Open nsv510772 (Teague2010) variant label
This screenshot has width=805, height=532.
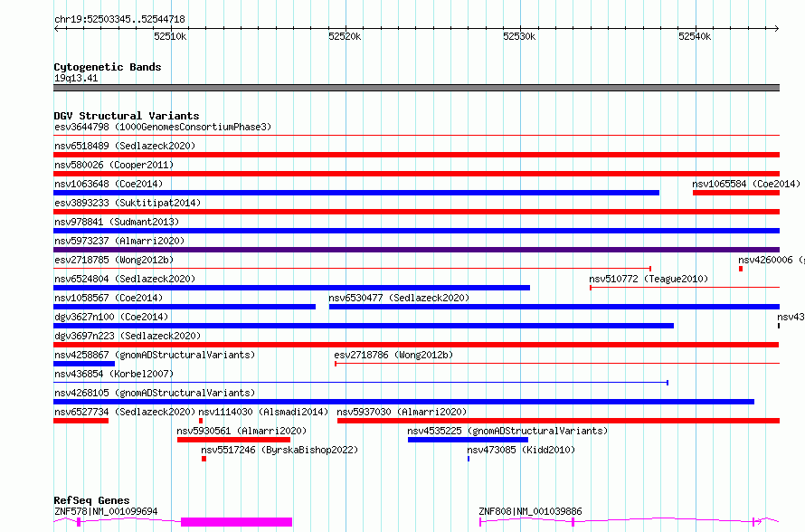[649, 279]
